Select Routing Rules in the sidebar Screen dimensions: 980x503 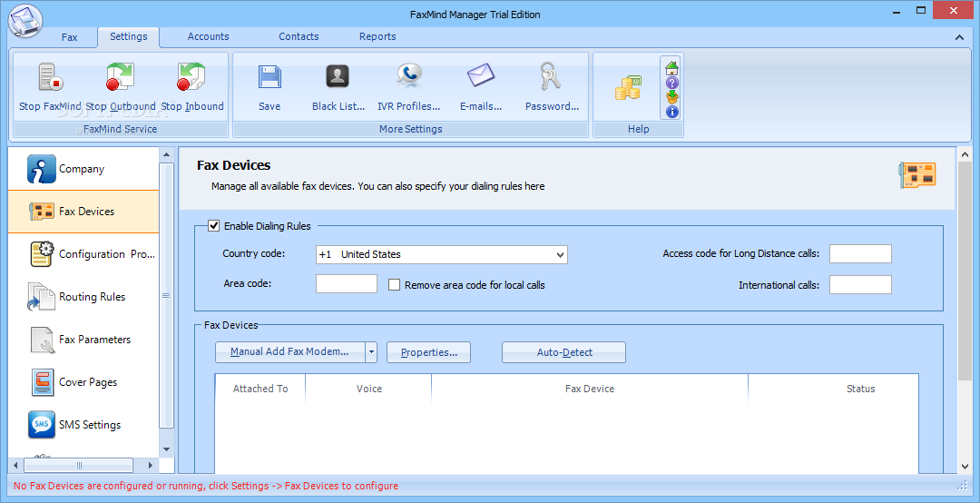(83, 297)
